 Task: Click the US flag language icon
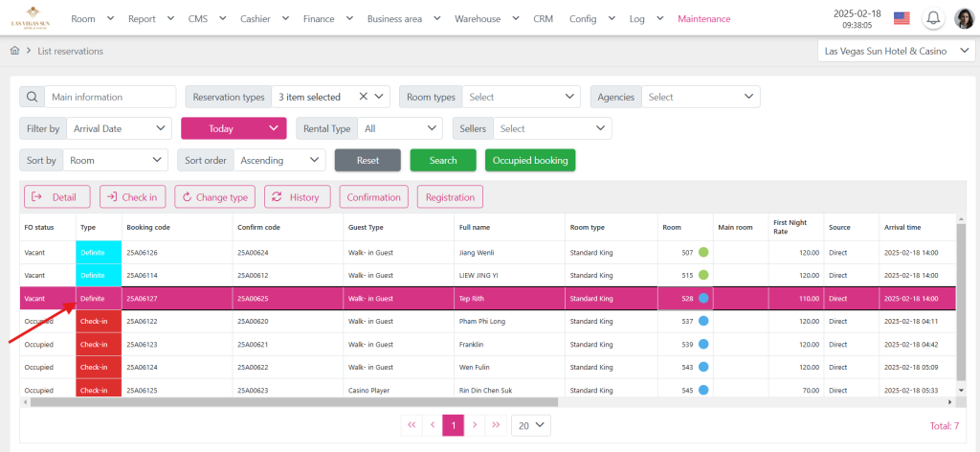[x=901, y=18]
